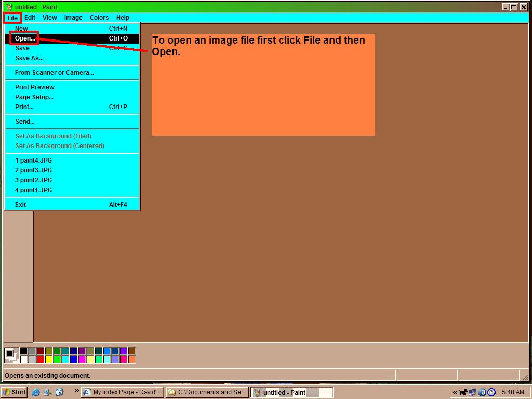Image resolution: width=532 pixels, height=399 pixels.
Task: Close the Paint window
Action: pyautogui.click(x=524, y=7)
